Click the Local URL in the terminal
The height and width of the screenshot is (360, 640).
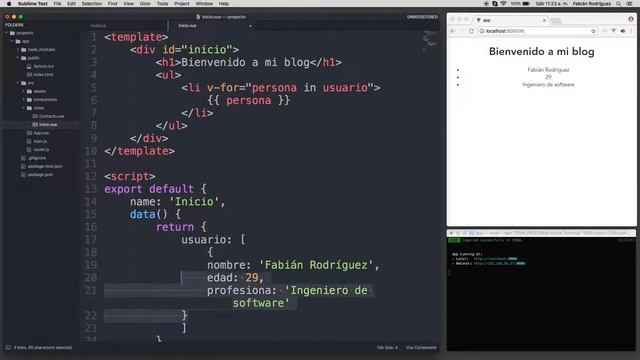pyautogui.click(x=495, y=259)
